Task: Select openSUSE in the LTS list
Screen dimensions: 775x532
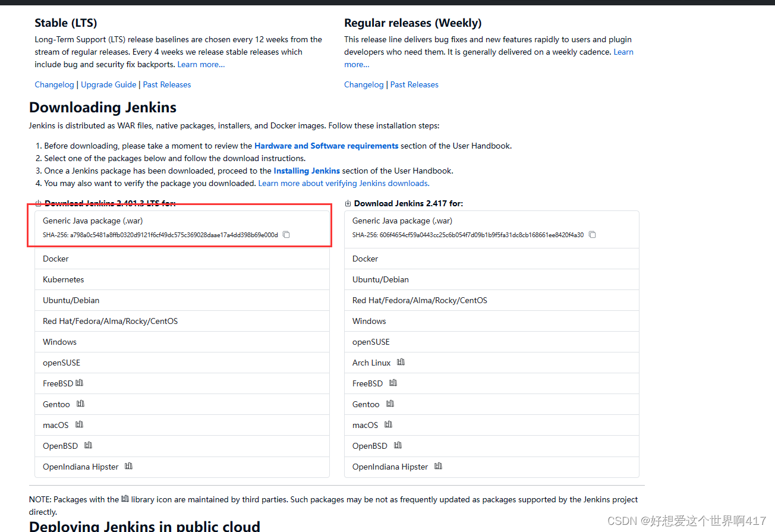Action: click(182, 363)
